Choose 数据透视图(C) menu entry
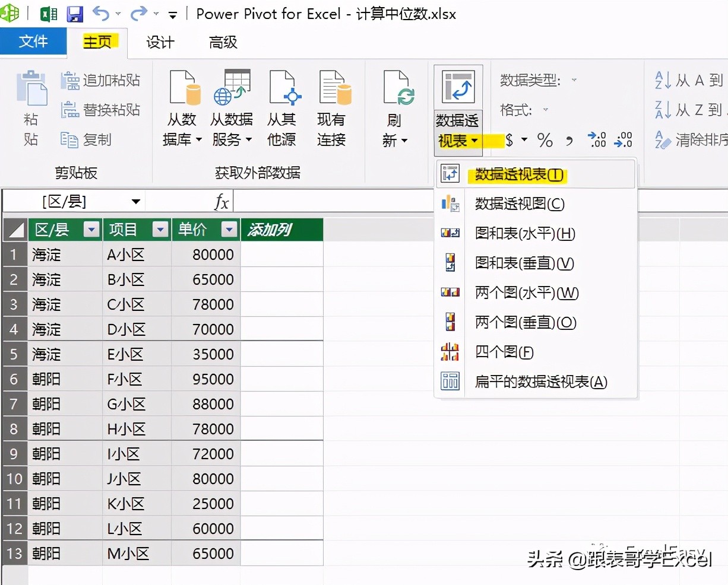728x585 pixels. pyautogui.click(x=536, y=204)
